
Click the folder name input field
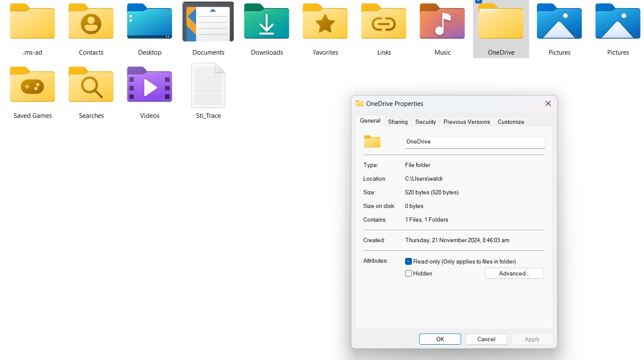tap(475, 142)
